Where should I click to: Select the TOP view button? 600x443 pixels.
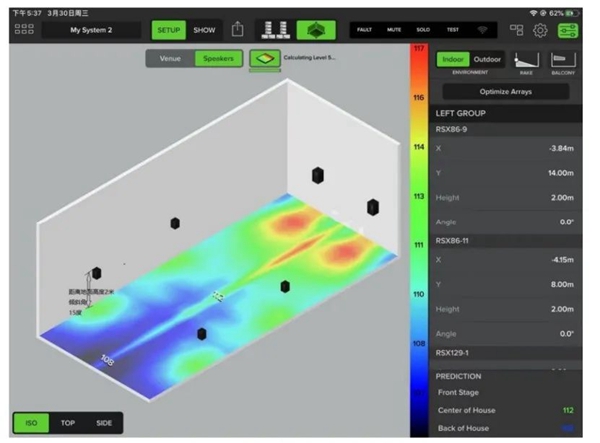(68, 423)
